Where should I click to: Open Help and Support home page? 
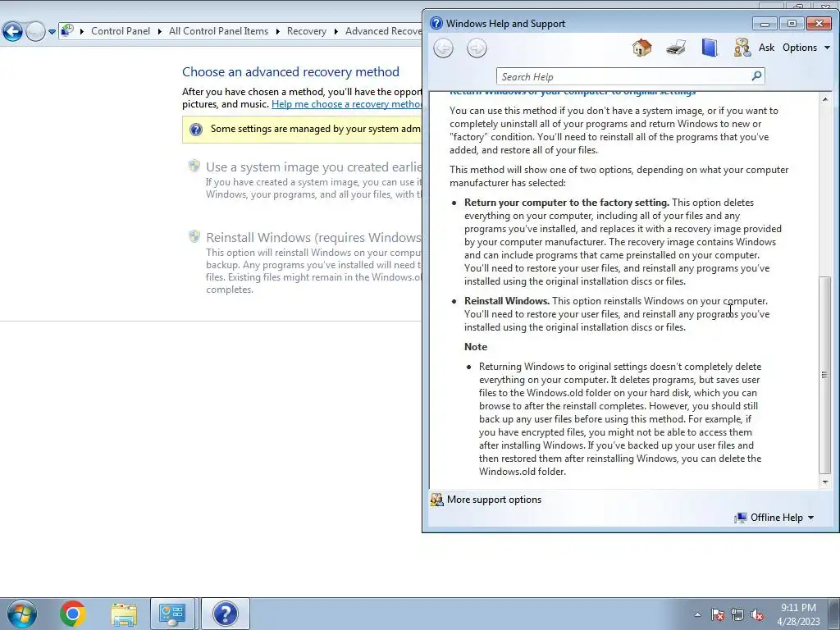[x=641, y=48]
